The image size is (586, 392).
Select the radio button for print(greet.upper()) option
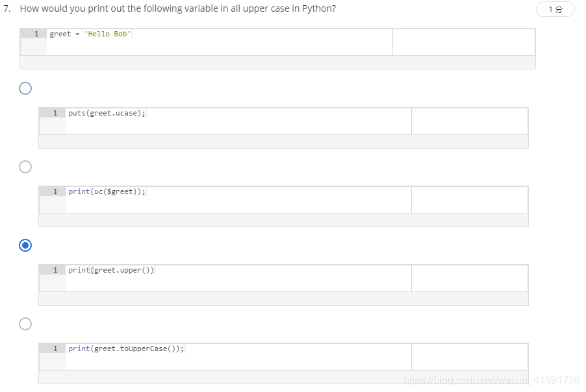tap(25, 245)
